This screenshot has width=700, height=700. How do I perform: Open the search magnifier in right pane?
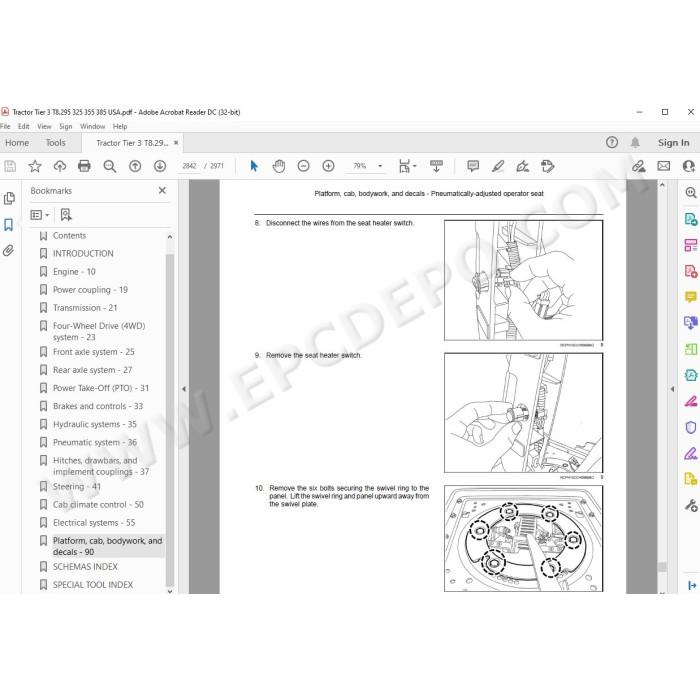click(691, 193)
